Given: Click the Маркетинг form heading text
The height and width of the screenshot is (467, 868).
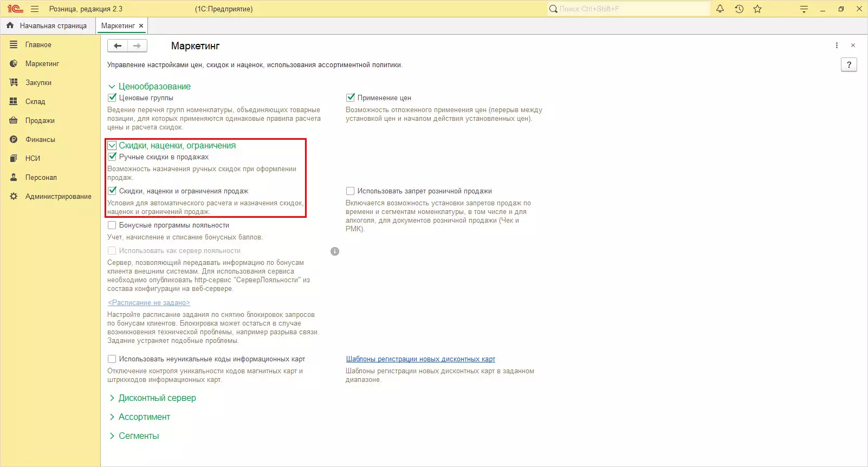Looking at the screenshot, I should pos(195,46).
